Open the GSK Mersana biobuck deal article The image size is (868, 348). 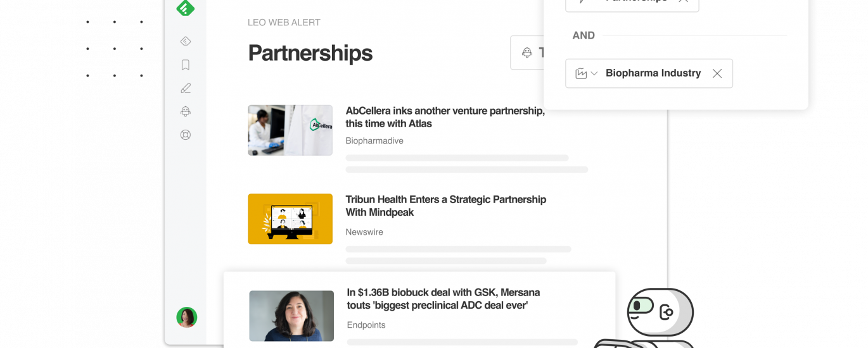coord(443,299)
